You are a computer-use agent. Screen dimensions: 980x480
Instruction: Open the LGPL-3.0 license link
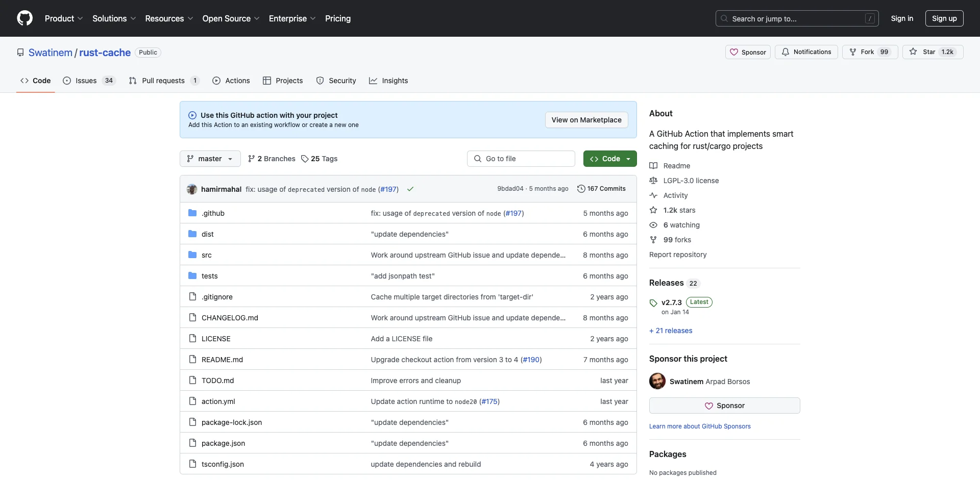684,181
